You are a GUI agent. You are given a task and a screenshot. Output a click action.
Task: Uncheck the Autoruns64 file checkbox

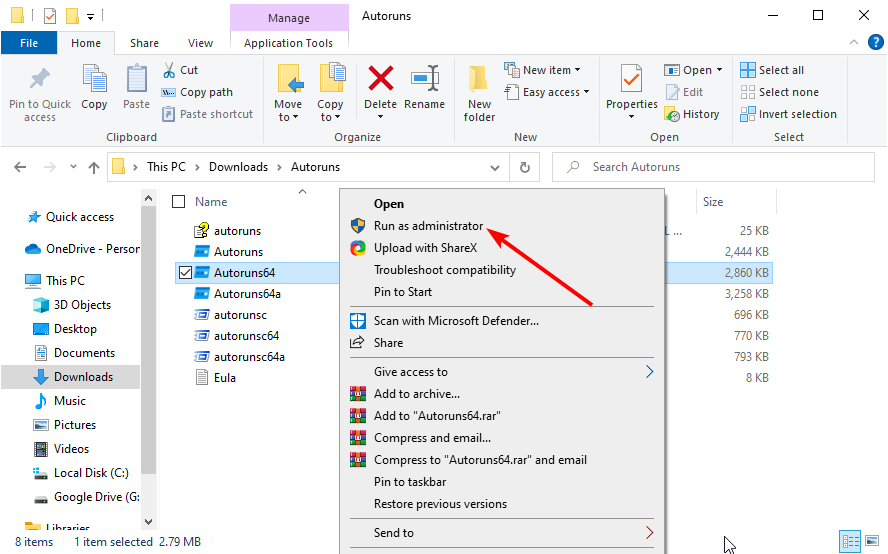tap(185, 273)
